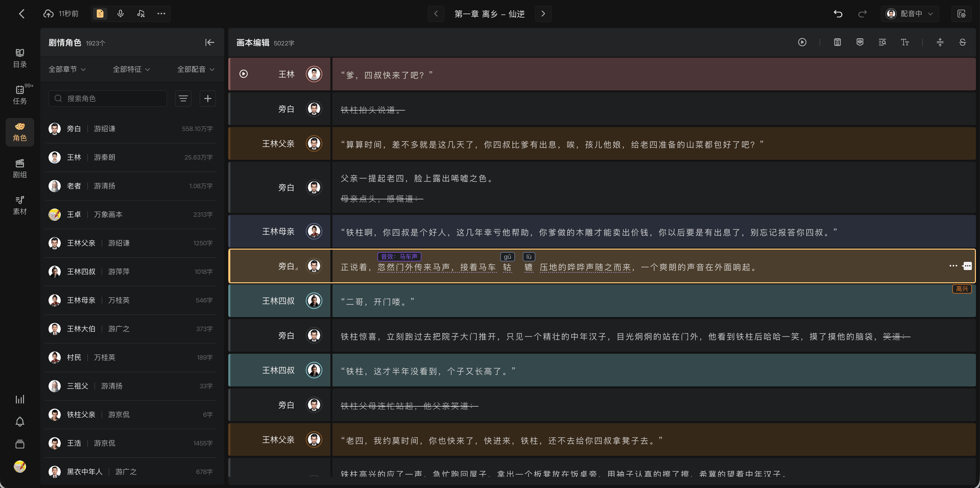This screenshot has width=980, height=488.
Task: Switch to the 剧组 sidebar tab
Action: [20, 168]
